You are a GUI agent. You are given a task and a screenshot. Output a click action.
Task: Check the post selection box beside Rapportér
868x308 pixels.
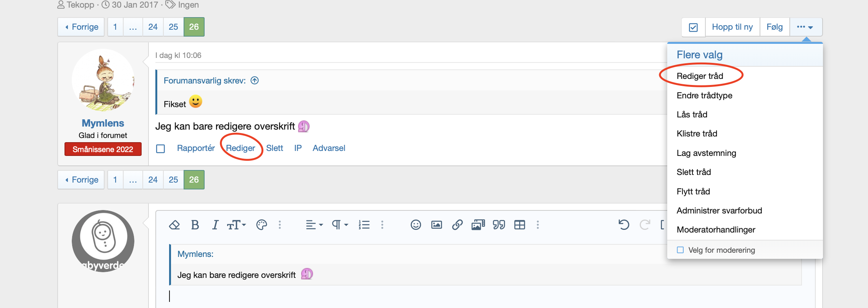coord(161,149)
